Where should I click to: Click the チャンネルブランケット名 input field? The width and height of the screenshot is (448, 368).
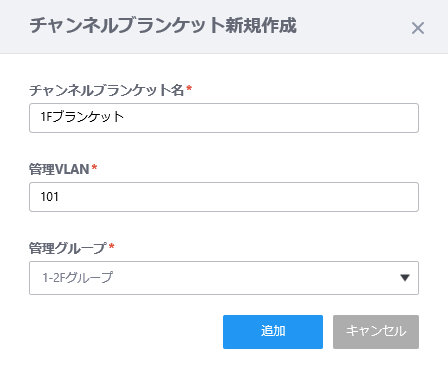pos(224,118)
